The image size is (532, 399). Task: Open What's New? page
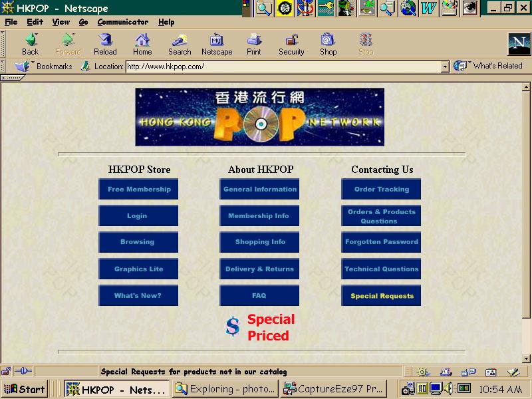138,295
